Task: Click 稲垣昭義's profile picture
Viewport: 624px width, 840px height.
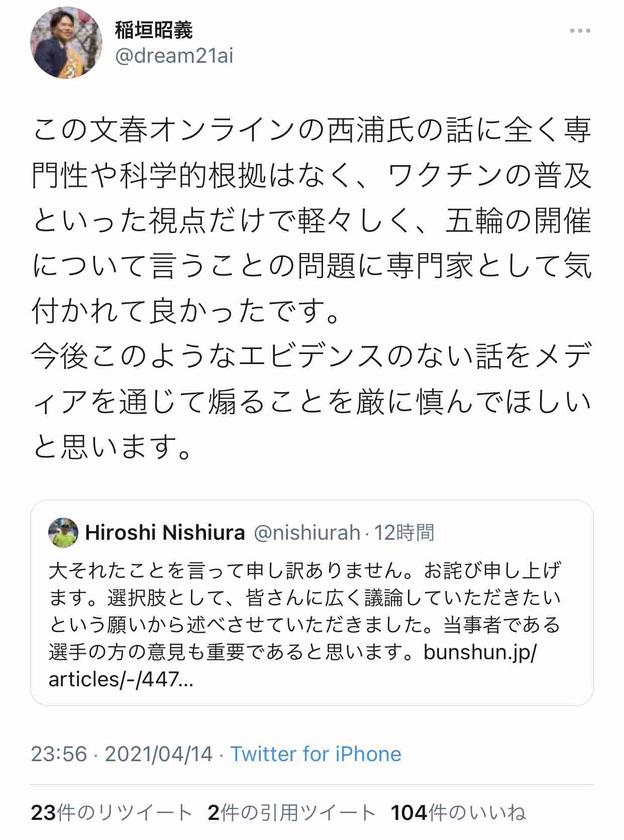Action: pos(68,43)
